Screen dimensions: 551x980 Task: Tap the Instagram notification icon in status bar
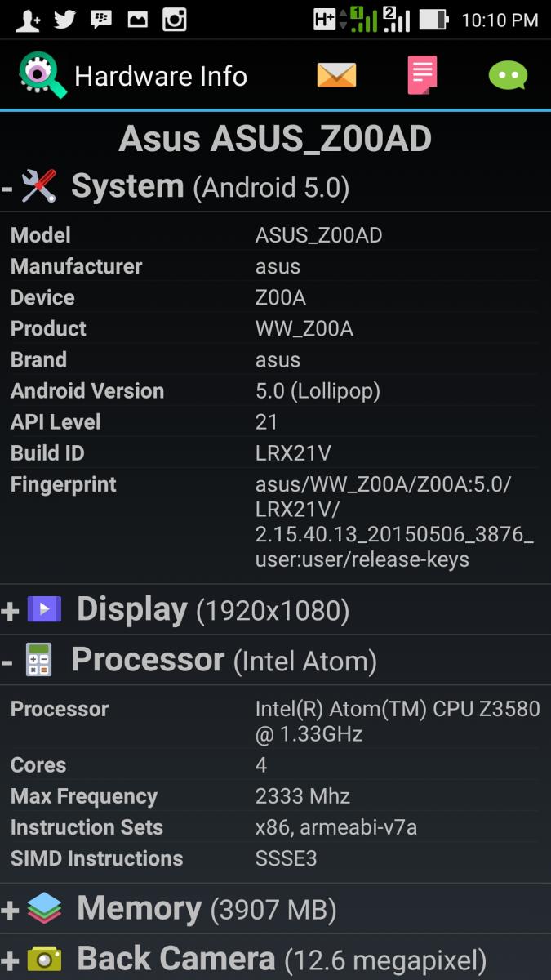174,20
